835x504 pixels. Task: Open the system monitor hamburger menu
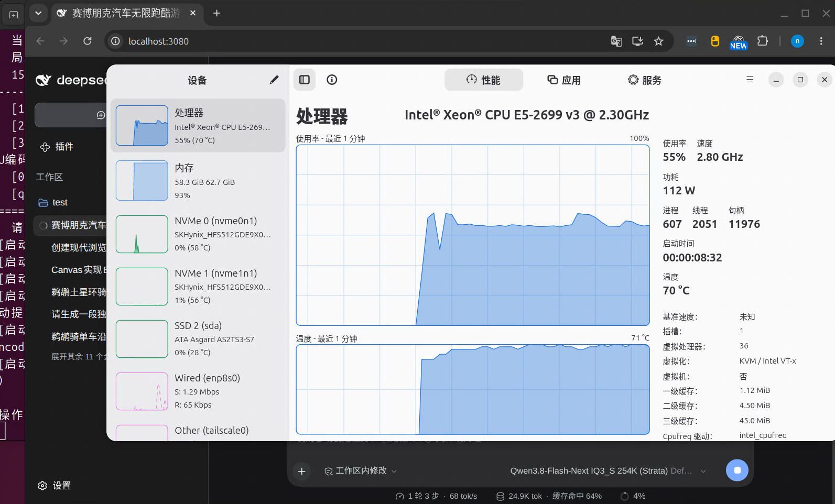pos(750,80)
